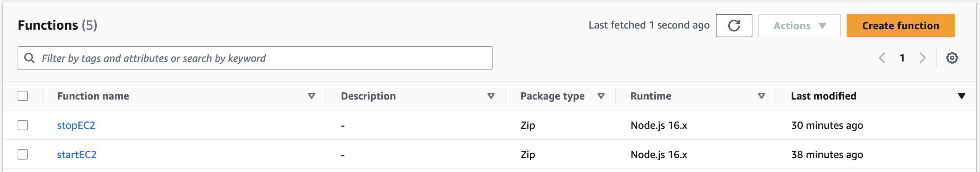Sort by Runtime column arrow
The width and height of the screenshot is (980, 172).
pyautogui.click(x=761, y=96)
